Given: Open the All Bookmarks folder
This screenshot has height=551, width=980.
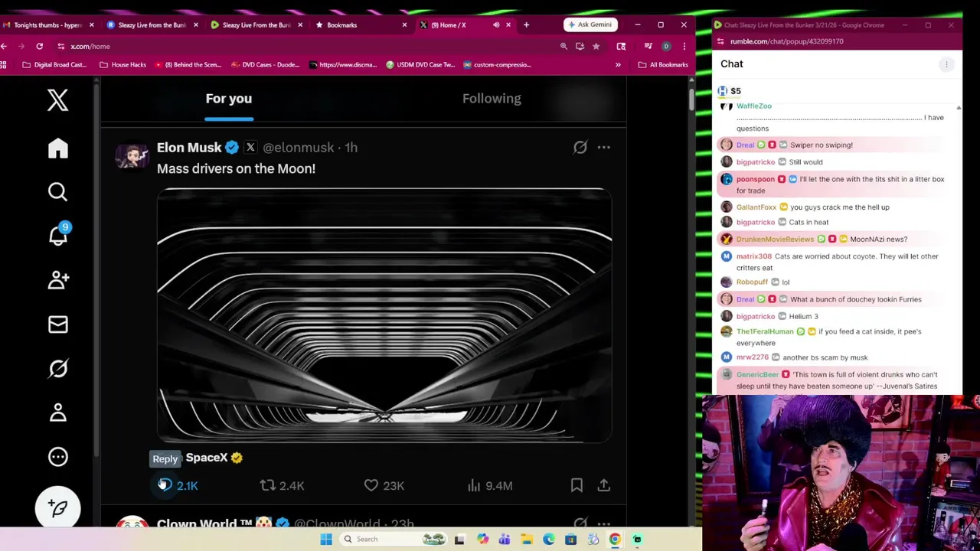Looking at the screenshot, I should pos(663,64).
